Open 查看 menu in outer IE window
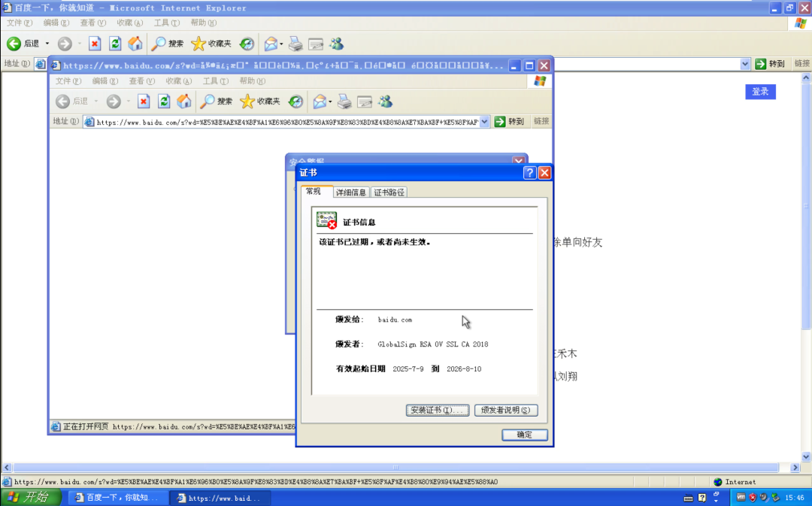The width and height of the screenshot is (812, 506). [x=92, y=23]
